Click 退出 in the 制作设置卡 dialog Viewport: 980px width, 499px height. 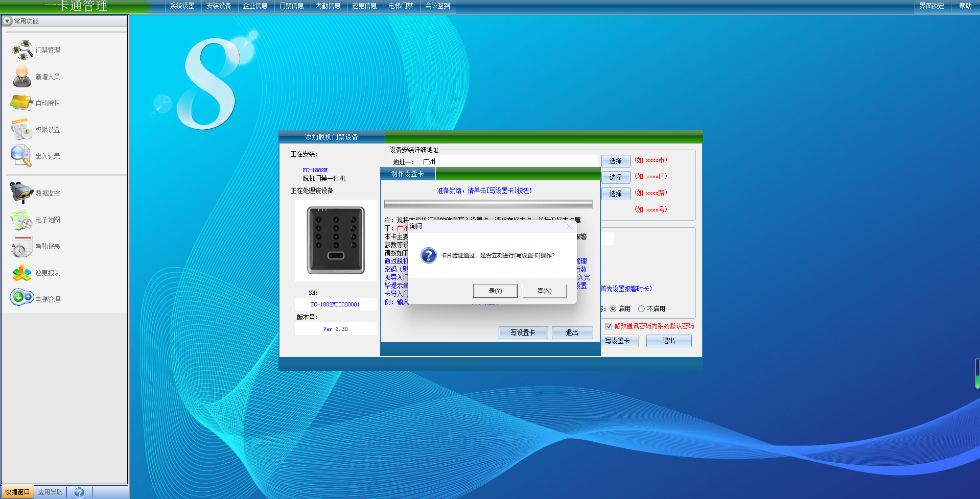point(572,332)
